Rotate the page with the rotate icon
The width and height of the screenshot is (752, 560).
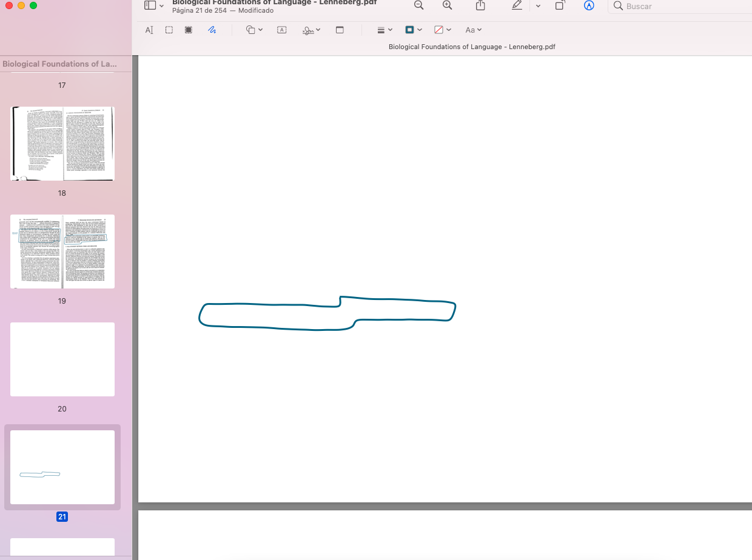560,5
